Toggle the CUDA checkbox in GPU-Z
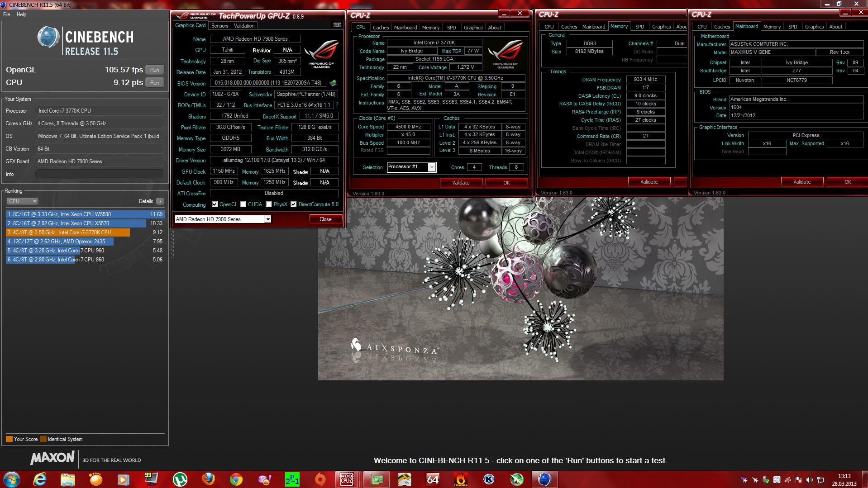This screenshot has width=868, height=488. coord(243,204)
